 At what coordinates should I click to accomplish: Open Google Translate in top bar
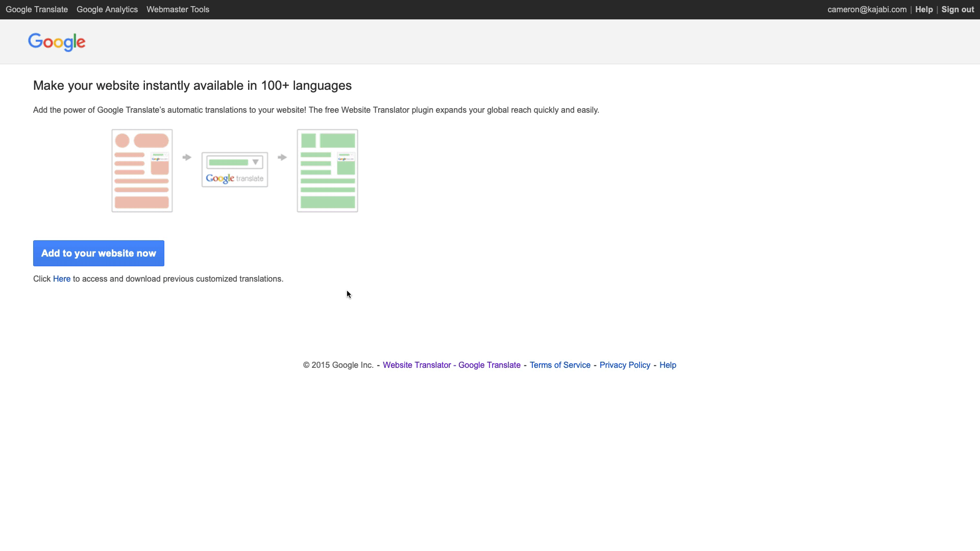click(37, 10)
